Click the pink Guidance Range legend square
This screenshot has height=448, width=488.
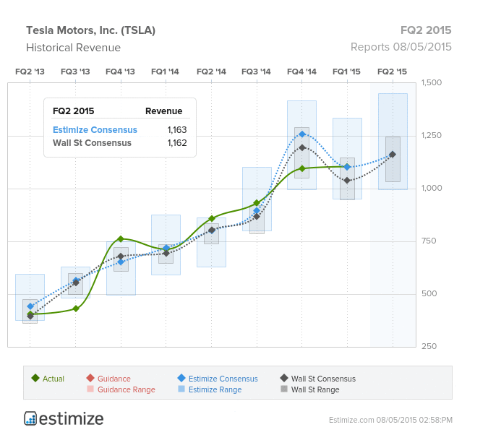90,389
